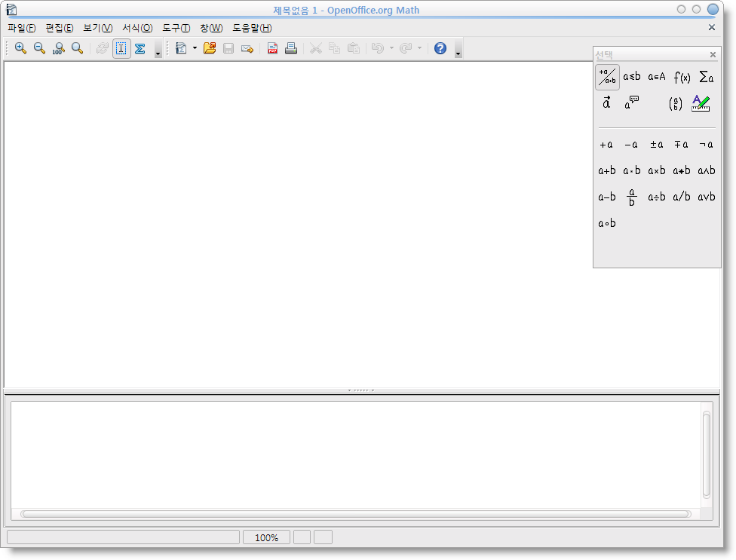Insert the +a plus sign operator

tap(606, 145)
